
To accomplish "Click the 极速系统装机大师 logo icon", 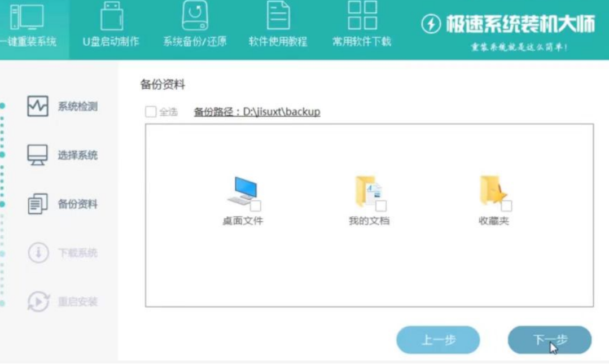I will pos(431,23).
